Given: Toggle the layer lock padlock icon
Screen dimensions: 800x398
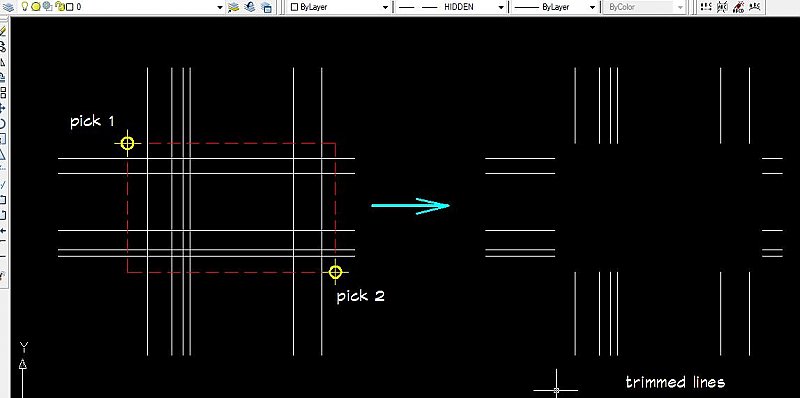Looking at the screenshot, I should click(x=60, y=7).
